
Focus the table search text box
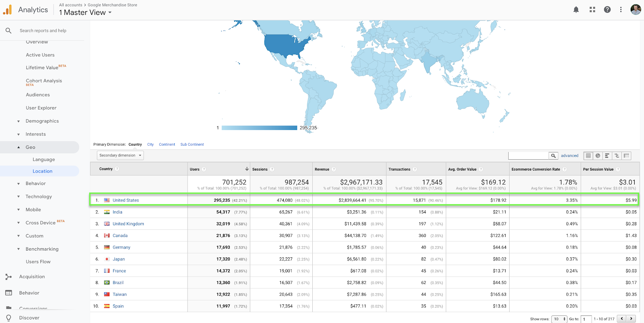[528, 156]
